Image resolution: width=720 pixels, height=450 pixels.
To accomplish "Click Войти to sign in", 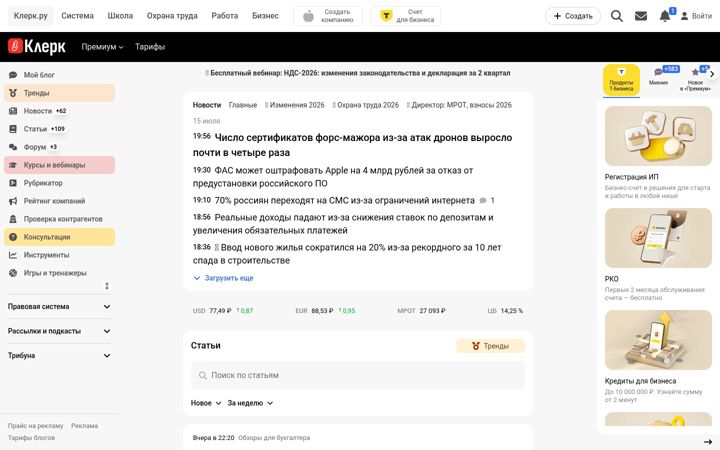I will (x=696, y=16).
